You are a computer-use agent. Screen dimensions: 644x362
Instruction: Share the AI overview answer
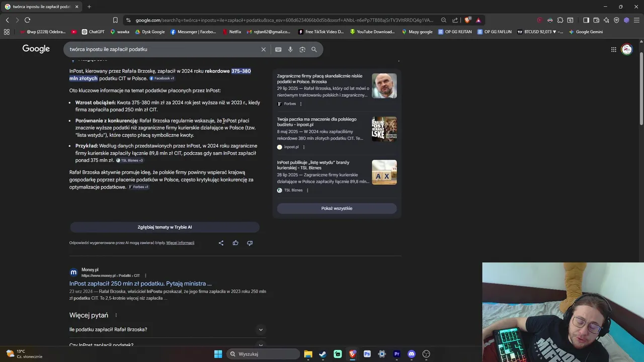[221, 243]
